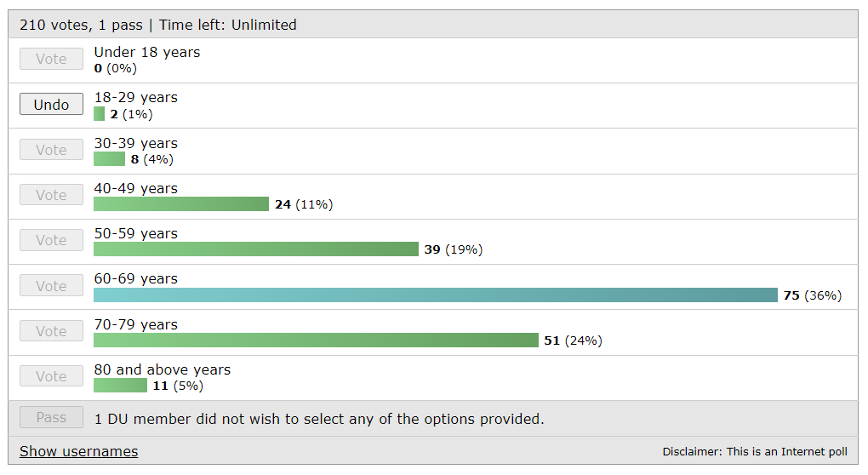
Task: Click Vote button for 80 and above
Action: pyautogui.click(x=51, y=376)
